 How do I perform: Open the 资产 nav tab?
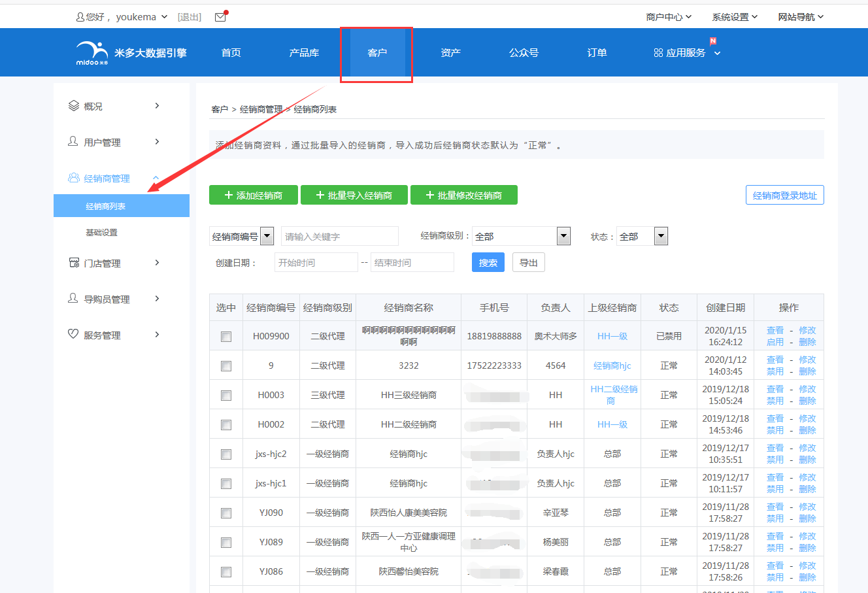click(x=451, y=52)
